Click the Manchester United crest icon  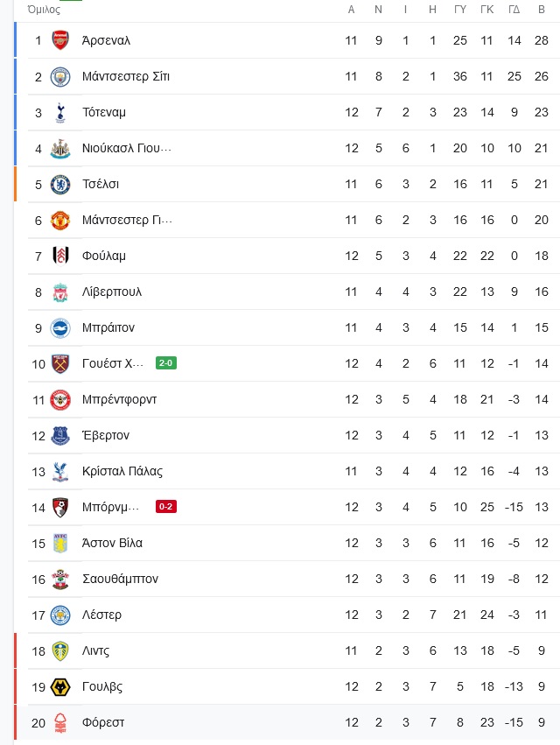click(60, 221)
